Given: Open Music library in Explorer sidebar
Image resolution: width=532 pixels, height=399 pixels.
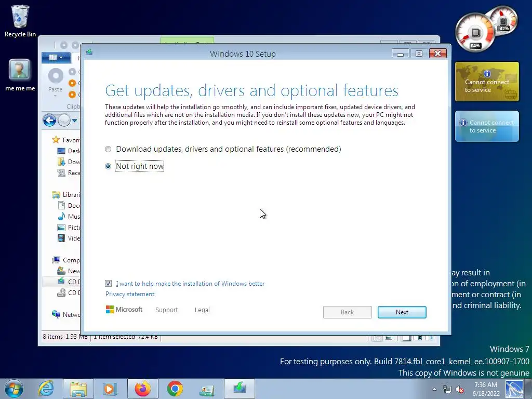Looking at the screenshot, I should 69,217.
